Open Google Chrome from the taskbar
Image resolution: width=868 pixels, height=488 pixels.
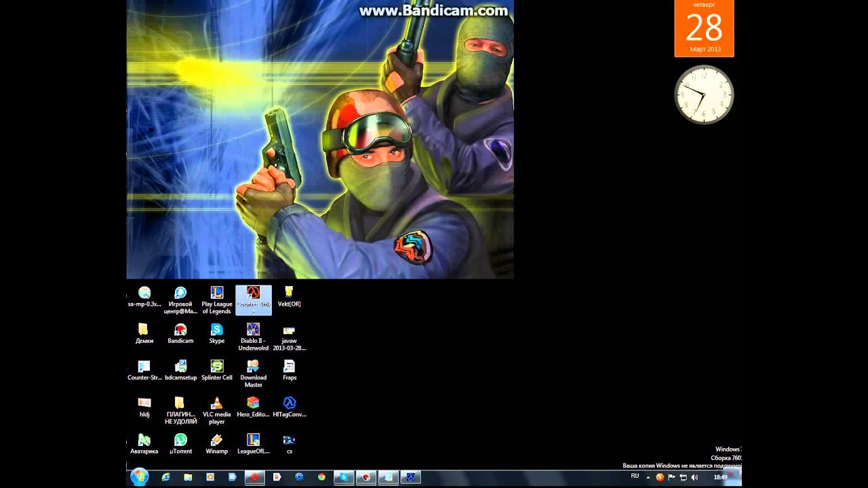pyautogui.click(x=321, y=477)
